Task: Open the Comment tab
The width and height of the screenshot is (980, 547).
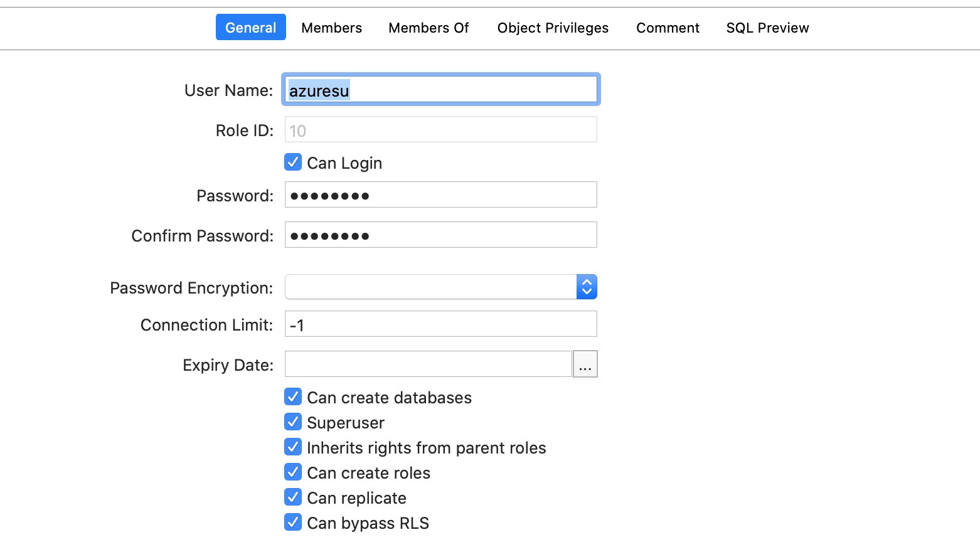Action: [x=667, y=28]
